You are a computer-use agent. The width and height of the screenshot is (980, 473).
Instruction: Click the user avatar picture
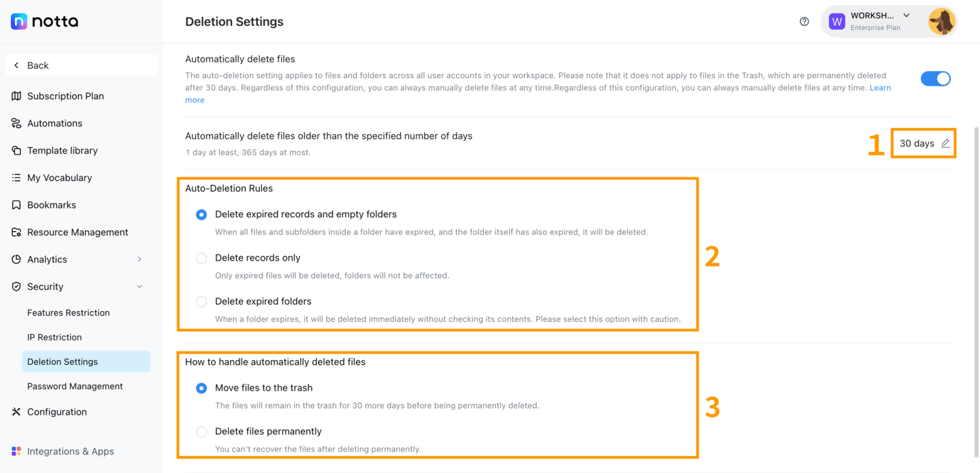[942, 22]
